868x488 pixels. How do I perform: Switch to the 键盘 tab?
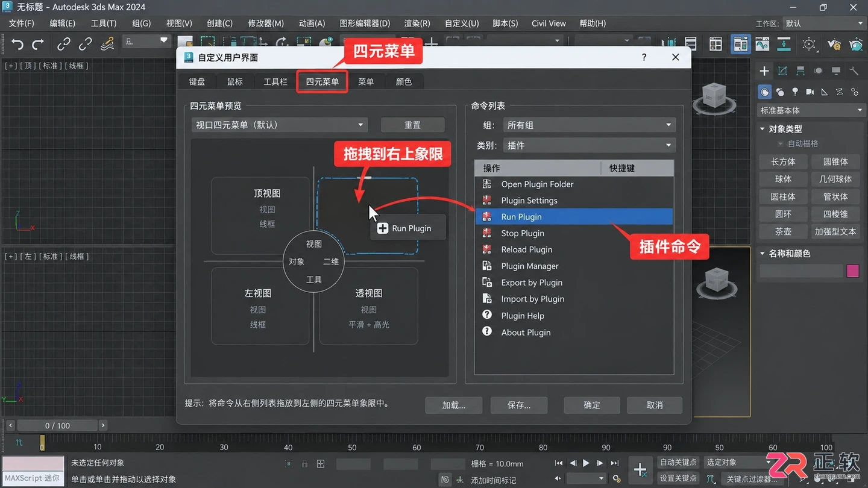[x=197, y=81]
